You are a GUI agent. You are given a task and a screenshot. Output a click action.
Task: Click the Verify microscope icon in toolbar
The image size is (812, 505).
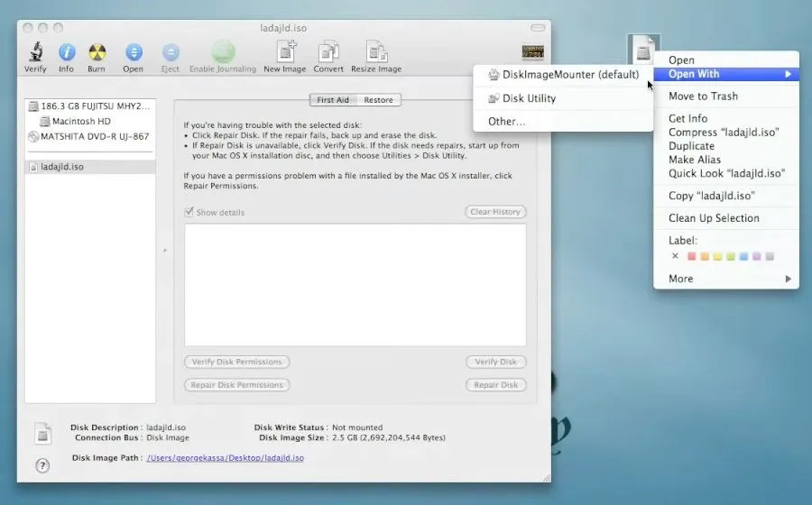click(35, 51)
